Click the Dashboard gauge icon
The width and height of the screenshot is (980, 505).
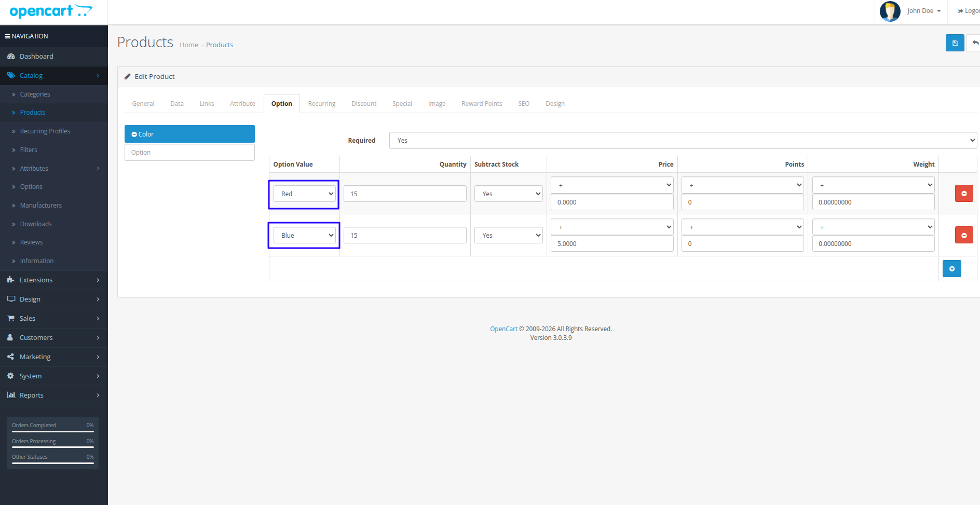click(11, 56)
